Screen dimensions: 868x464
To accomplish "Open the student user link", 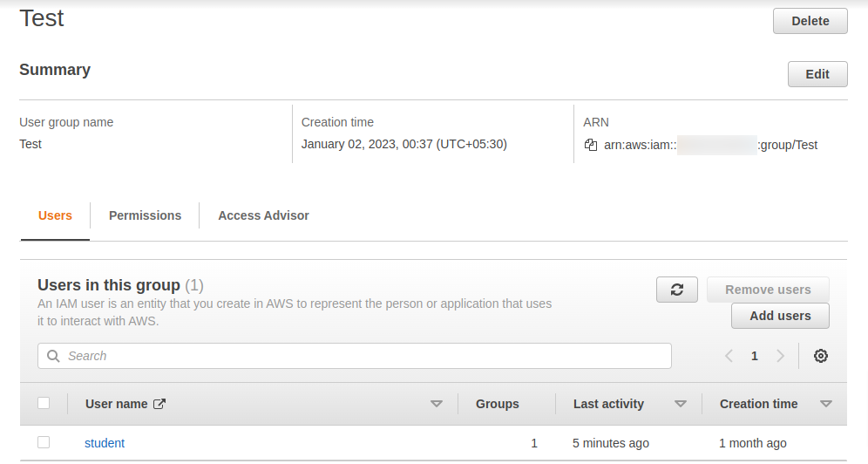I will tap(105, 443).
